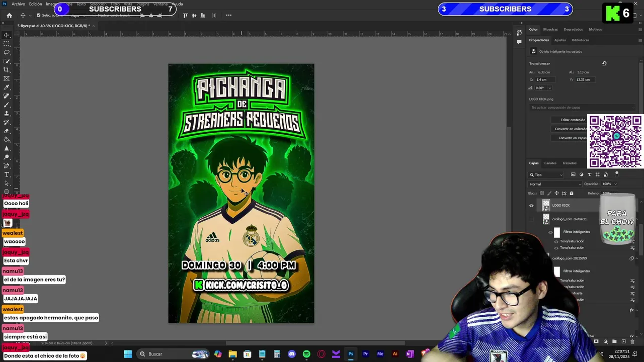Edit the X position field

545,79
